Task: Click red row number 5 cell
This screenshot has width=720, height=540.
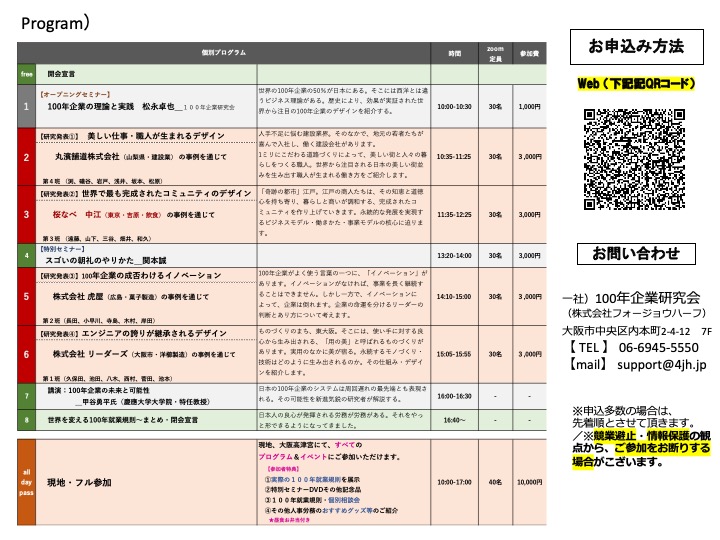Action: point(27,297)
